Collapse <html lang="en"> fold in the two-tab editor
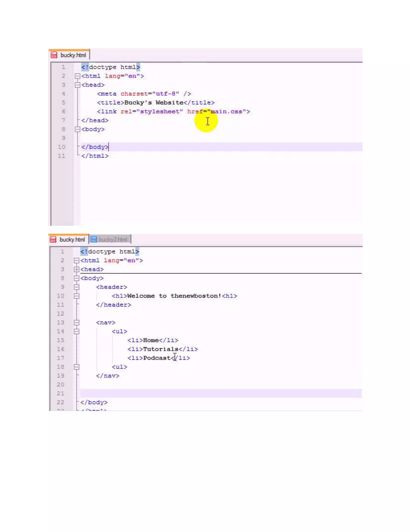 [x=76, y=261]
